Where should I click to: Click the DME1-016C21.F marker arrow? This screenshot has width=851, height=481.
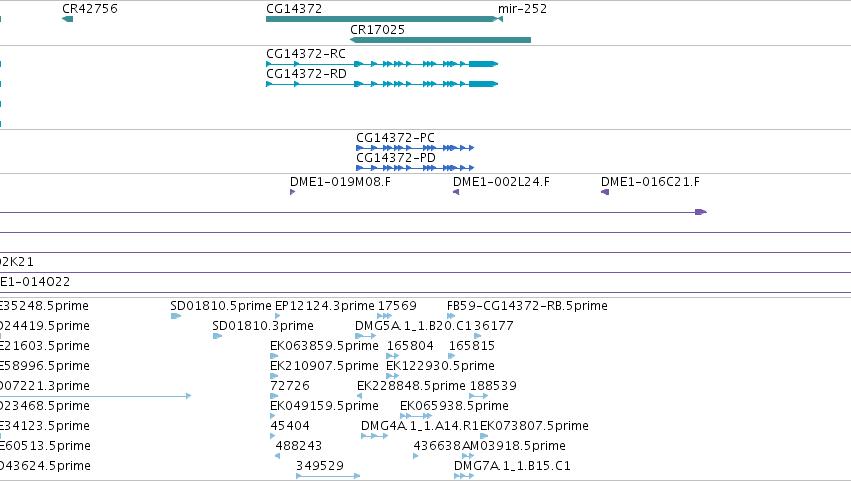click(605, 192)
